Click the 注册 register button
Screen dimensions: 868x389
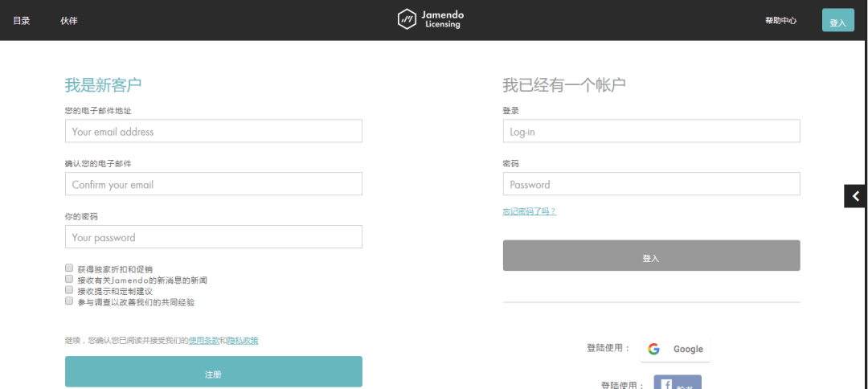tap(214, 371)
